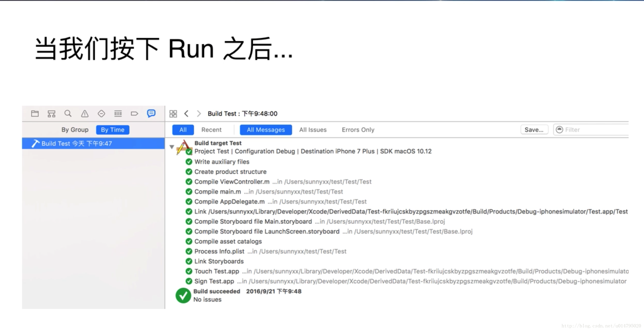Click green check beside Create product structure

point(189,172)
